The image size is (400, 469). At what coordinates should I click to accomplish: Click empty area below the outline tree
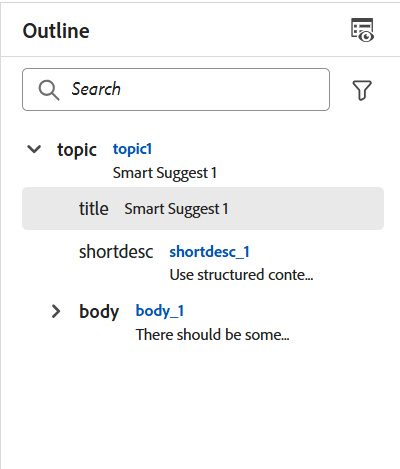[x=200, y=407]
